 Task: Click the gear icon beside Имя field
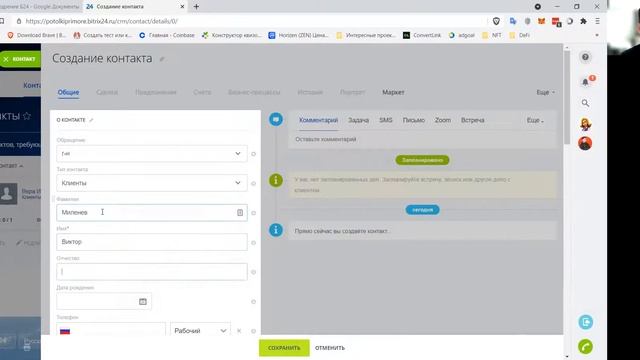pos(253,242)
